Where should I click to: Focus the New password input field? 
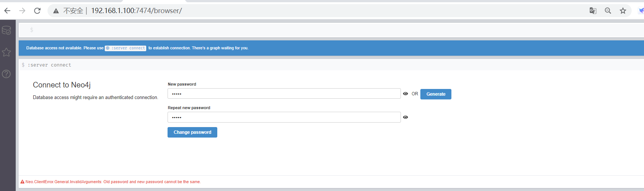click(284, 93)
